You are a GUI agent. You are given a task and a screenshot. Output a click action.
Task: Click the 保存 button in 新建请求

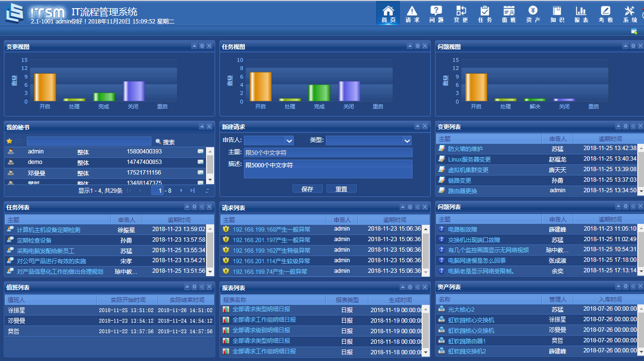tap(307, 189)
